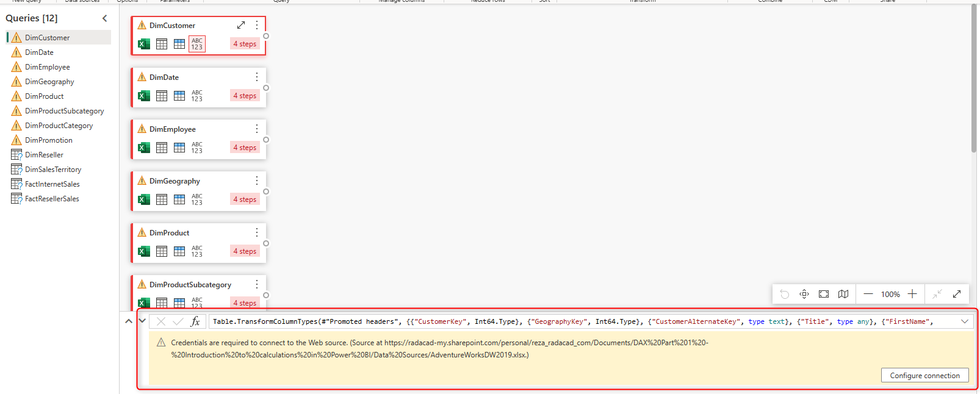Select FactInternetSales in the Queries list

tap(52, 184)
